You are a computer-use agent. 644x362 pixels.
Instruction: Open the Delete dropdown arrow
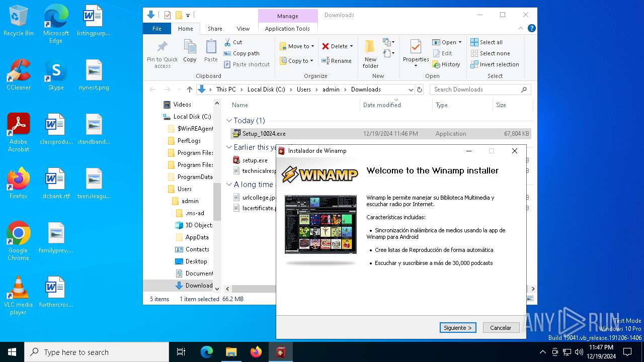click(351, 46)
